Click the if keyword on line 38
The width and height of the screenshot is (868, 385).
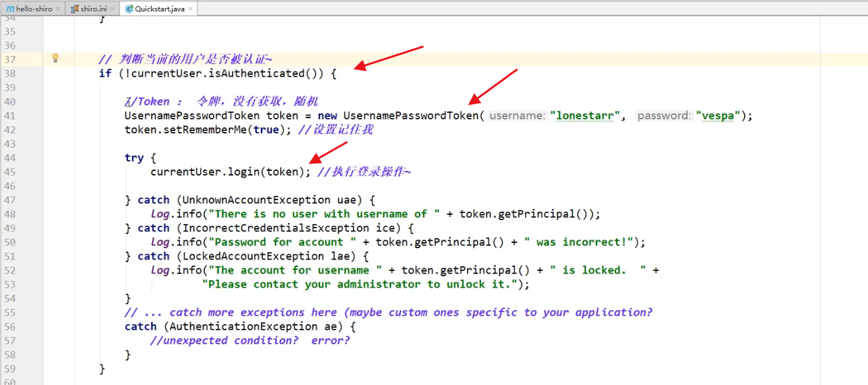(105, 73)
